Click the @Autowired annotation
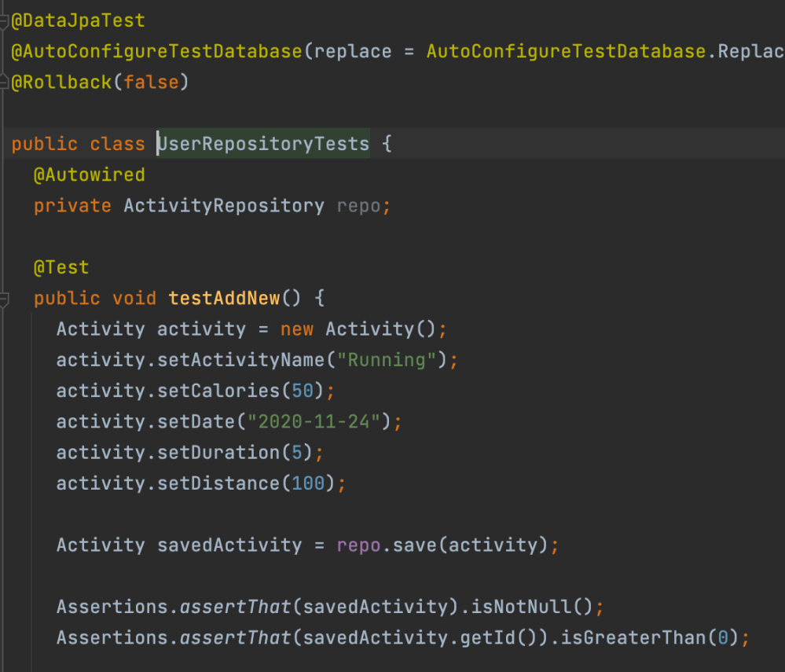Viewport: 785px width, 672px height. [x=89, y=174]
